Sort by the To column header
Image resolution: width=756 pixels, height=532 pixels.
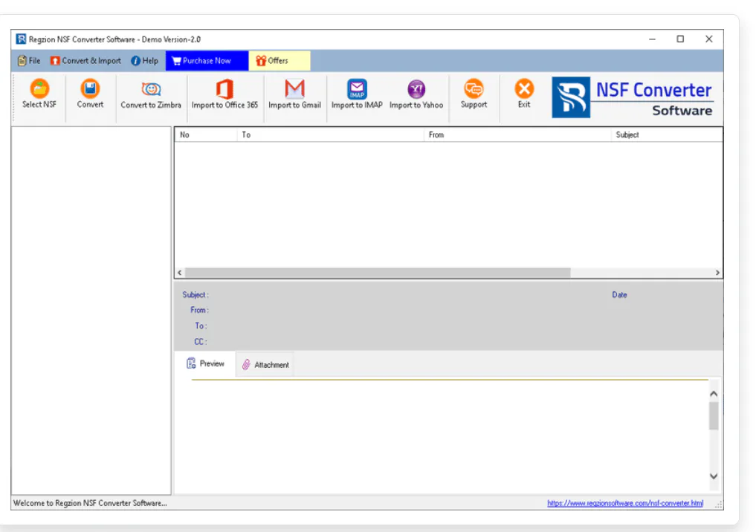(x=330, y=135)
